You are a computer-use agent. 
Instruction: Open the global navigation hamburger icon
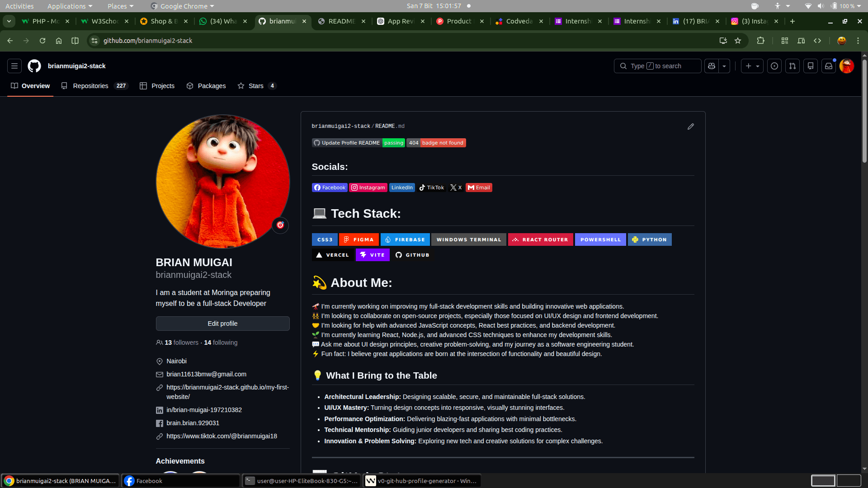(14, 66)
